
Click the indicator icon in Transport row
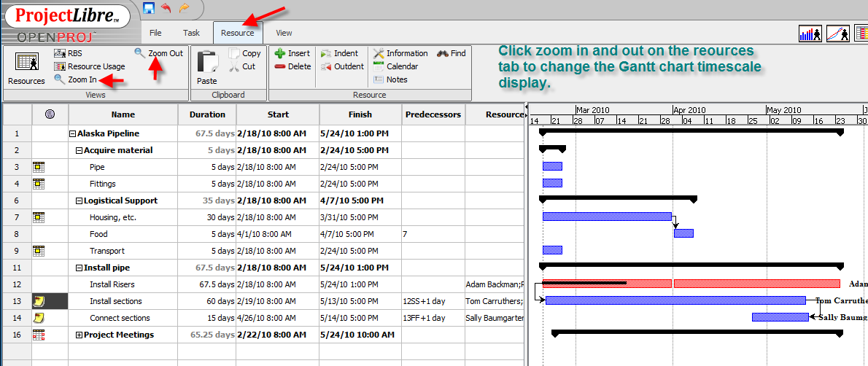click(38, 250)
